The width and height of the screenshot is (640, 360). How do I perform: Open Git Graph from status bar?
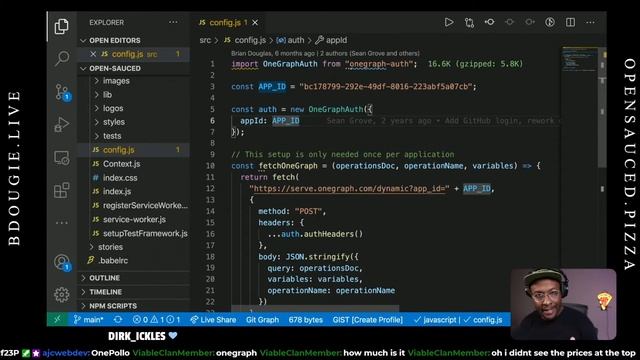click(262, 320)
